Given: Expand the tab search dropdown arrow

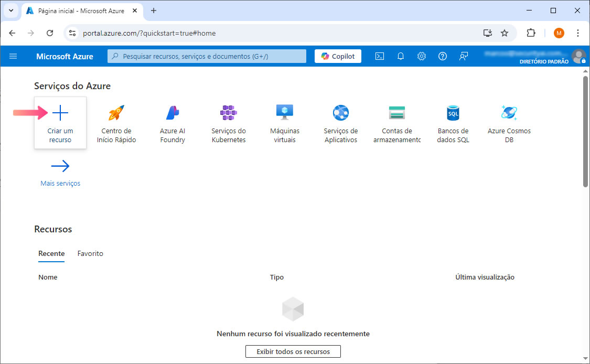Looking at the screenshot, I should coord(11,10).
